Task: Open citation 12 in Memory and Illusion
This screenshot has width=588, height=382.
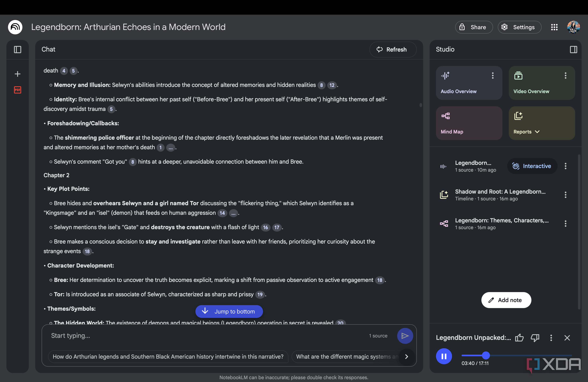Action: (x=332, y=85)
